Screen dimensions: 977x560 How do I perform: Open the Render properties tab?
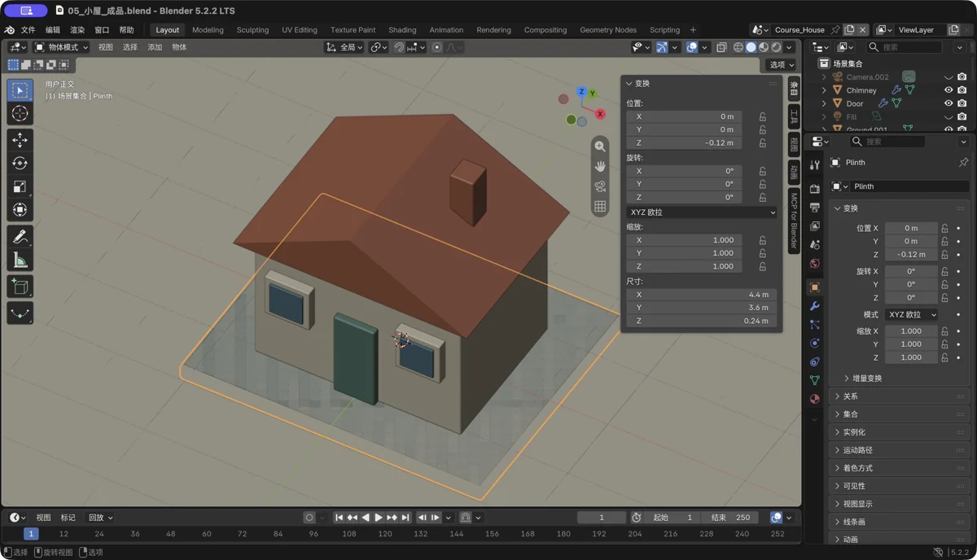pos(815,189)
